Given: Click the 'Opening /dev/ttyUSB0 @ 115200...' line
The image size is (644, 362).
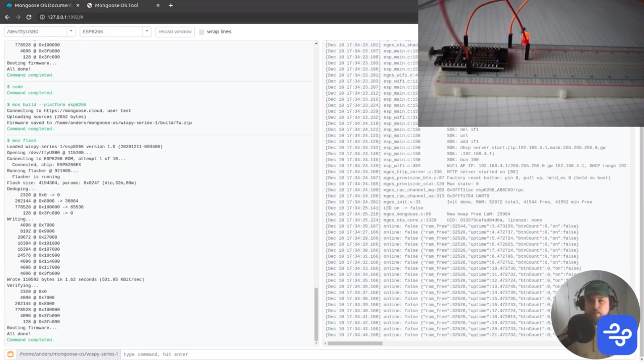Looking at the screenshot, I should click(x=49, y=153).
